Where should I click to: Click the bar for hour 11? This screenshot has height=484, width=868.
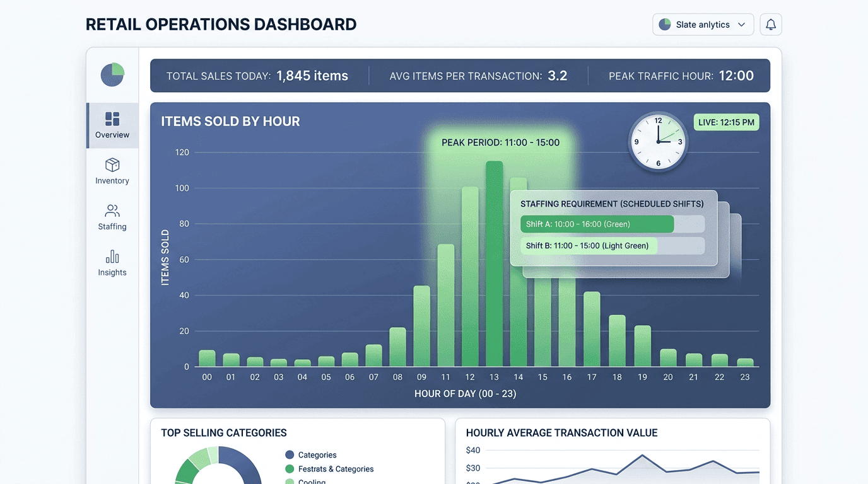[446, 306]
